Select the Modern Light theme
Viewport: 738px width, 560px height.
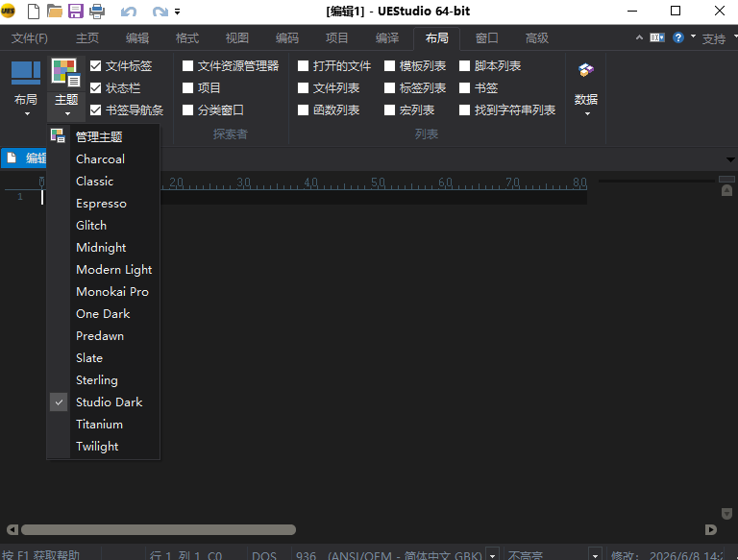pos(104,270)
